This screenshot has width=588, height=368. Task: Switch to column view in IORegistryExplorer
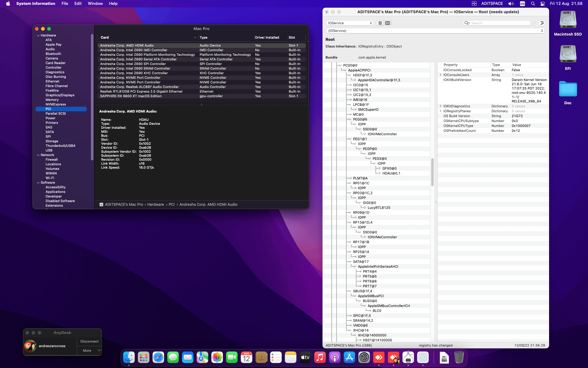(387, 23)
